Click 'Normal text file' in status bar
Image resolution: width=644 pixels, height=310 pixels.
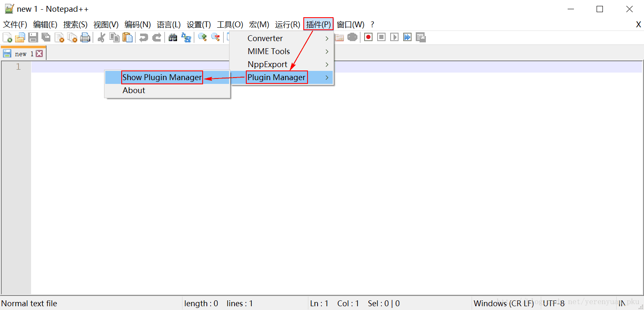pos(29,303)
